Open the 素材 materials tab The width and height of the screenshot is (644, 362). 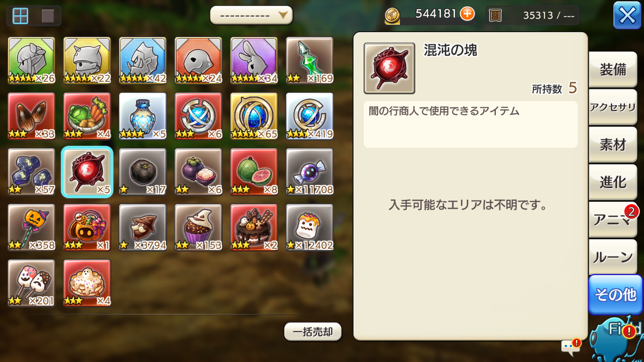(613, 145)
